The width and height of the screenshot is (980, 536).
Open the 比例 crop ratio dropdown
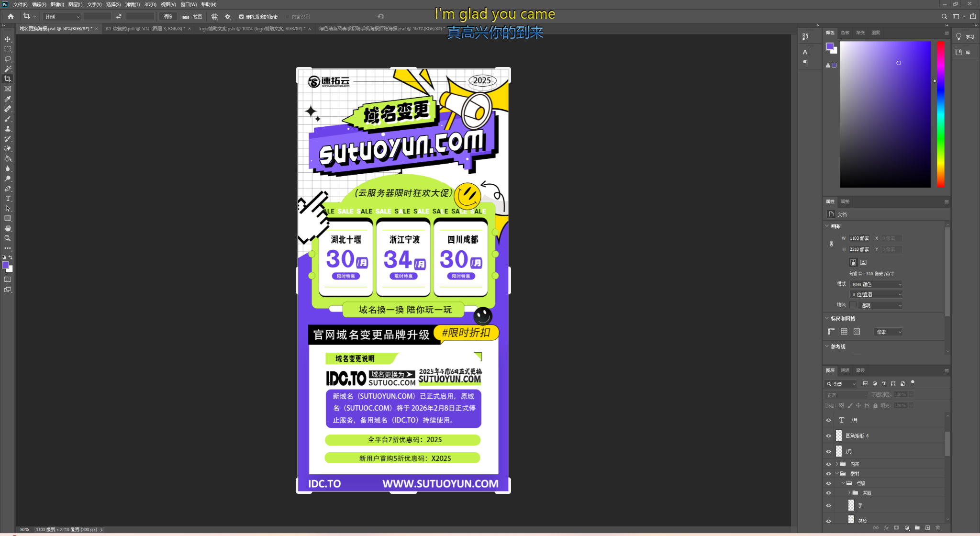62,17
